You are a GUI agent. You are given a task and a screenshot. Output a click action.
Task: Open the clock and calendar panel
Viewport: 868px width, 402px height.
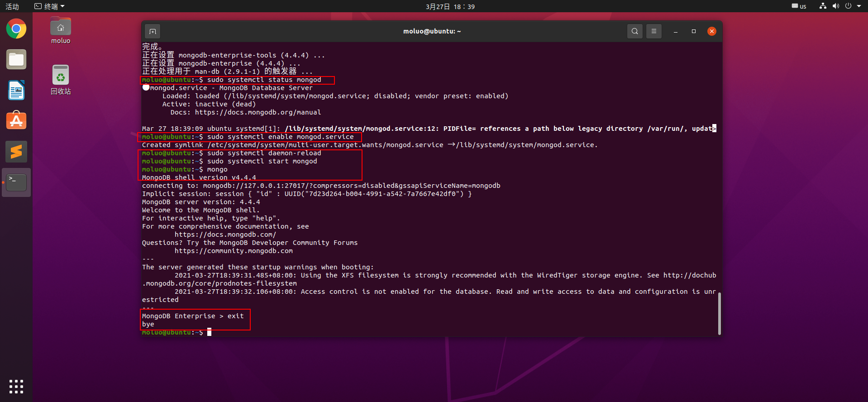pos(450,6)
